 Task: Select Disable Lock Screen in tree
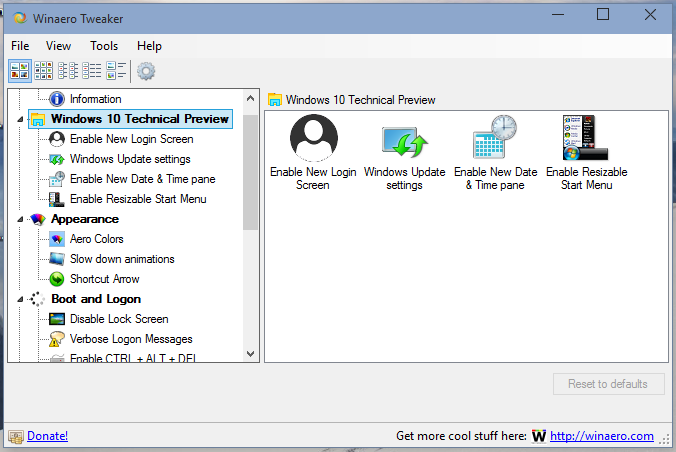119,319
